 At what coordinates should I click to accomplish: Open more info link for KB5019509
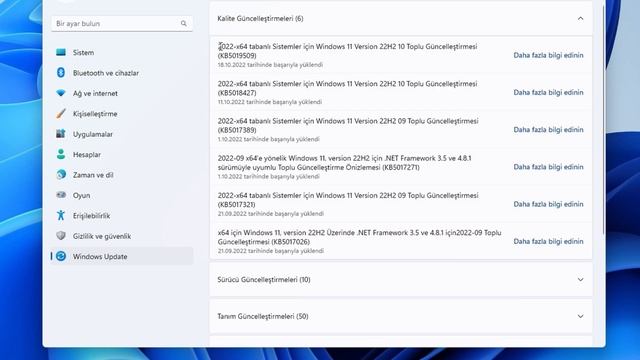pyautogui.click(x=548, y=55)
